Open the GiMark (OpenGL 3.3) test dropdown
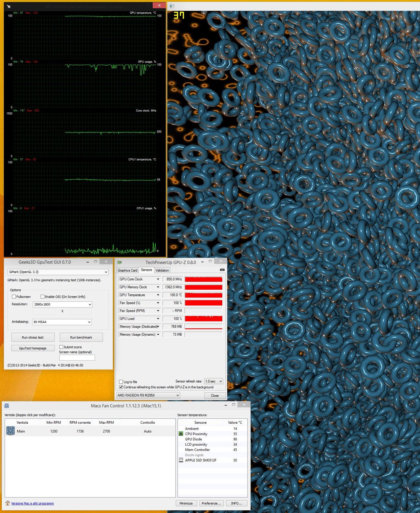Image resolution: width=420 pixels, height=513 pixels. (58, 272)
